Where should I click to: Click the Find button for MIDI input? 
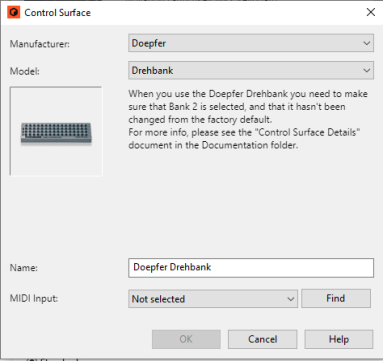tap(336, 298)
